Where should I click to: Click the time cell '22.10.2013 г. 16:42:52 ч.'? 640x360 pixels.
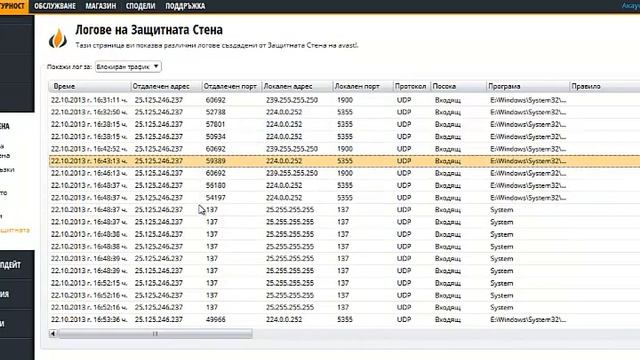click(x=89, y=149)
